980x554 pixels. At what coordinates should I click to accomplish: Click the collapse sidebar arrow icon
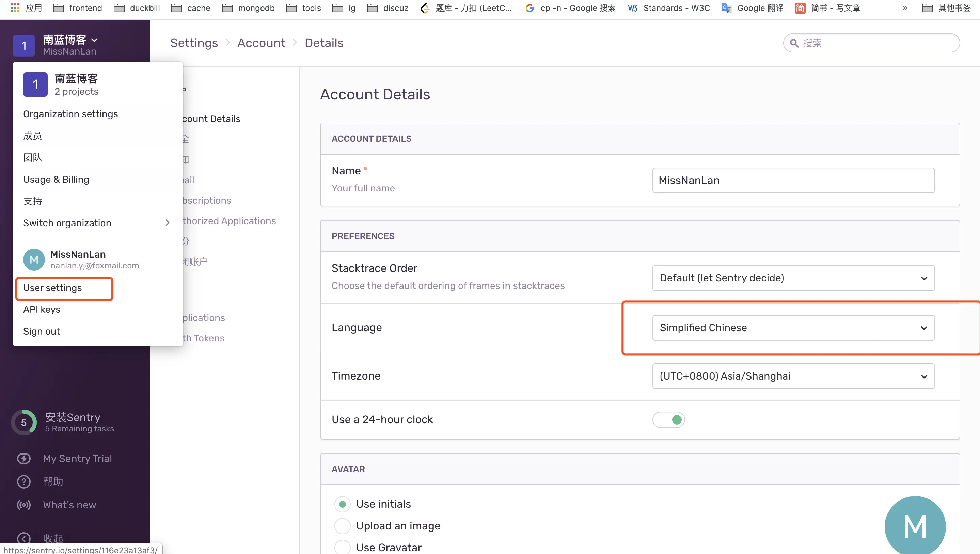(x=23, y=538)
